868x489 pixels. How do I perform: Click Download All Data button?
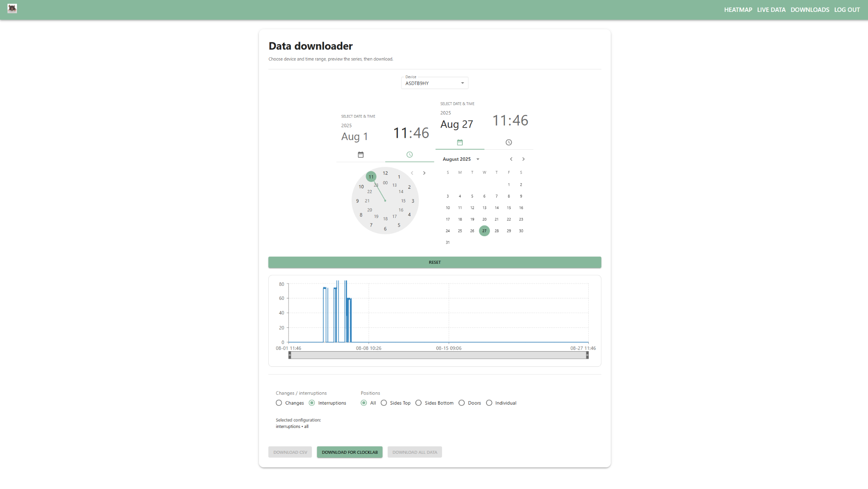coord(415,452)
